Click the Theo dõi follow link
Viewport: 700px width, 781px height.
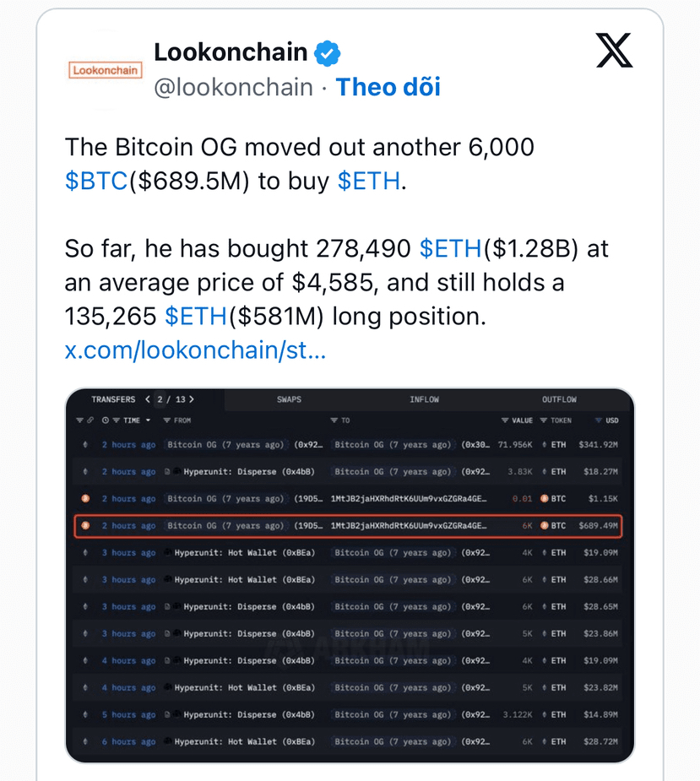pos(388,87)
